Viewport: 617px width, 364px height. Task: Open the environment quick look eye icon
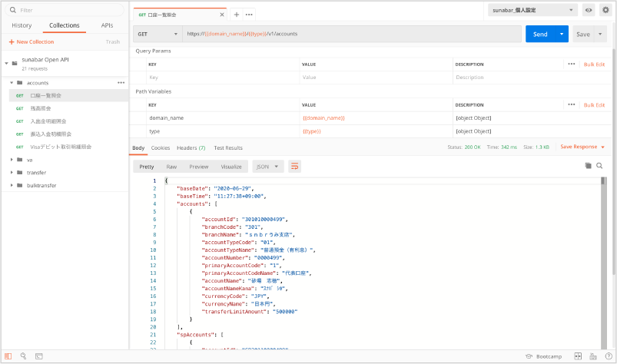pyautogui.click(x=589, y=10)
